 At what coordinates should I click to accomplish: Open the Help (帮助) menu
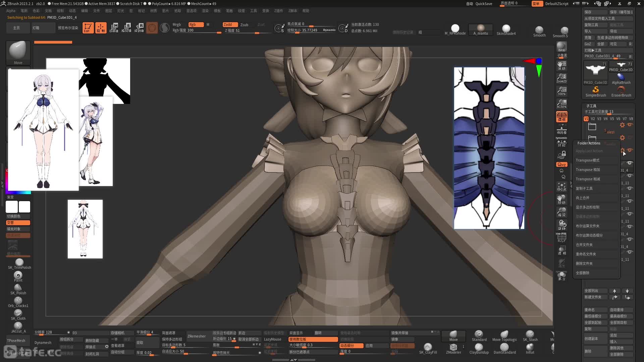306,11
